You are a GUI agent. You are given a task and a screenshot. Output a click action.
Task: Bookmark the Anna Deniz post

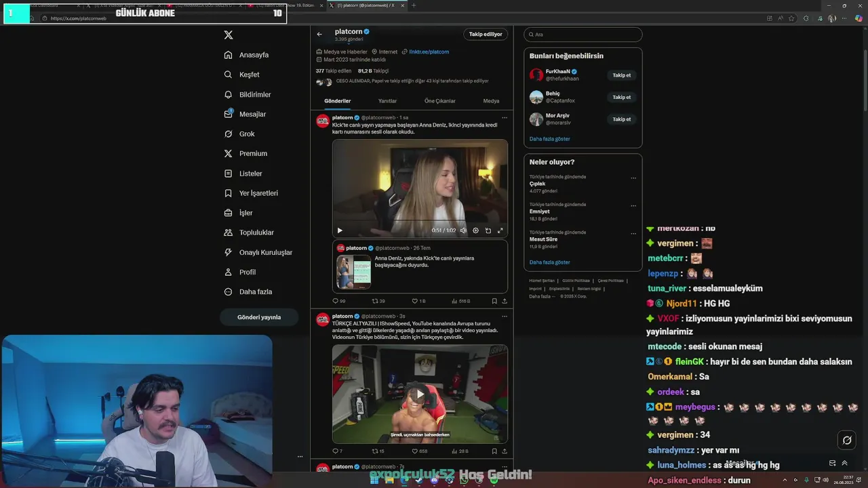point(494,301)
